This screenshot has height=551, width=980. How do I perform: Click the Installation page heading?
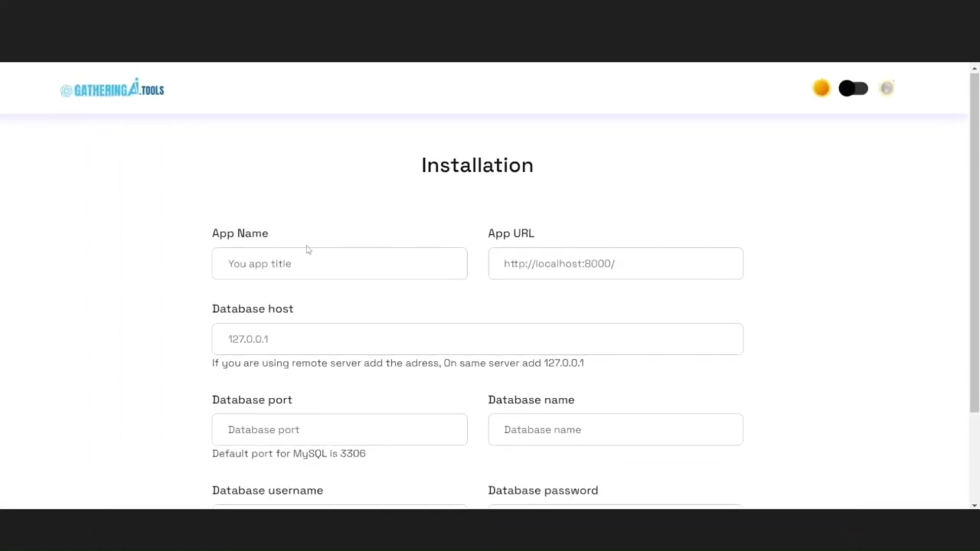[477, 165]
